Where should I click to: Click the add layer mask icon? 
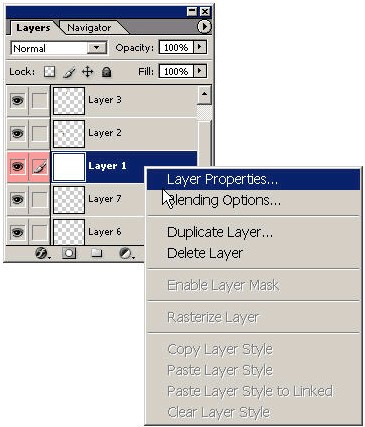69,253
